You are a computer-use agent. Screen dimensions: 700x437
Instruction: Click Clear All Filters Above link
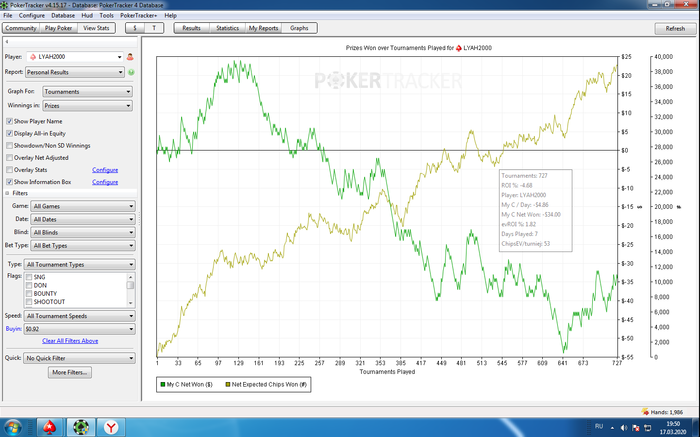(x=70, y=341)
